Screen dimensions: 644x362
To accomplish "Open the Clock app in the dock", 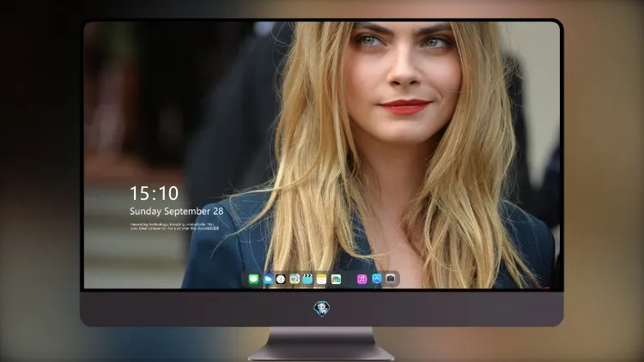I will tap(281, 280).
